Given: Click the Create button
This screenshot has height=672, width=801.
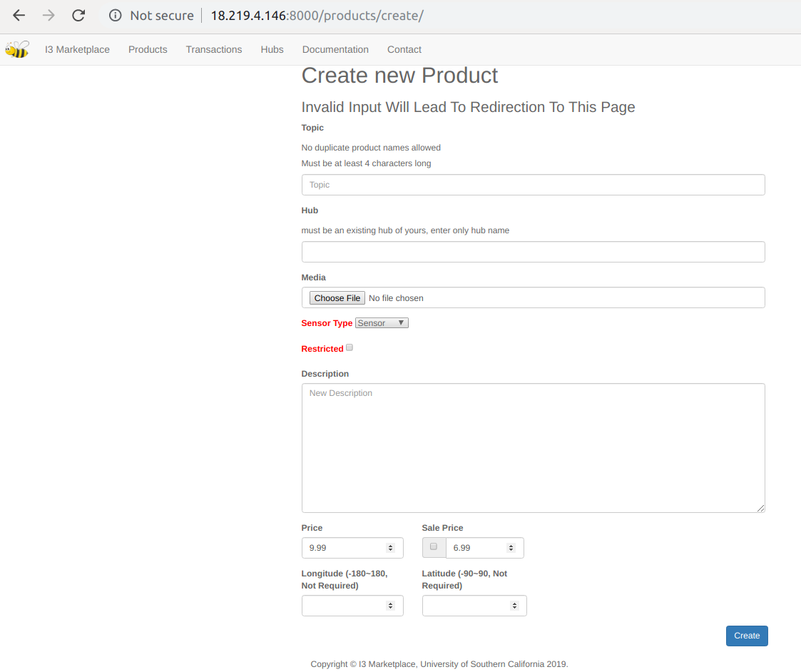Looking at the screenshot, I should (x=747, y=636).
